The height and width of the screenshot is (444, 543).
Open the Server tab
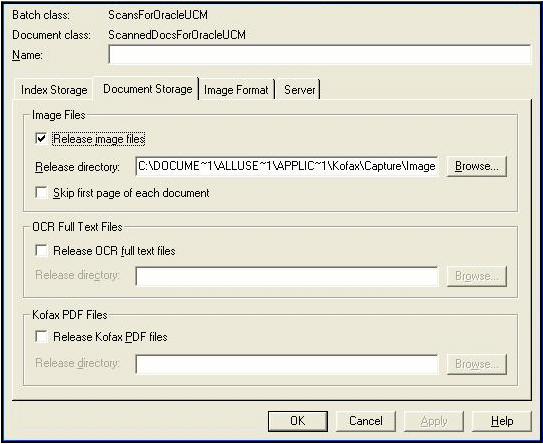(x=299, y=90)
